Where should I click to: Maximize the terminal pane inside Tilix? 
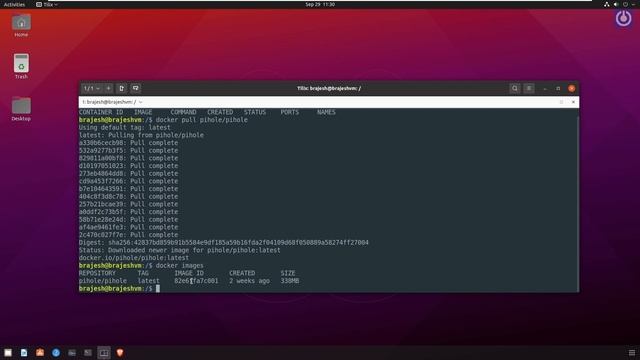(561, 102)
